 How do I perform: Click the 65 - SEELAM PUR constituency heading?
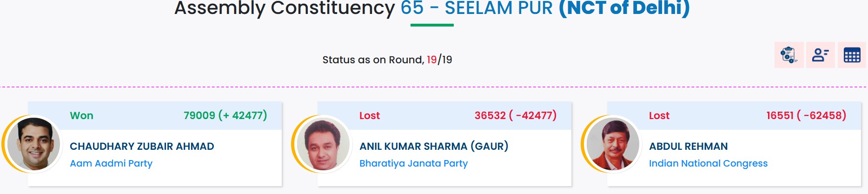click(477, 8)
